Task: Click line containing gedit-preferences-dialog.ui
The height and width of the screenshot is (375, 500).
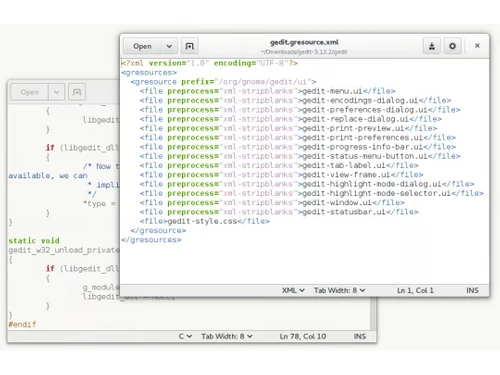Action: [300, 110]
